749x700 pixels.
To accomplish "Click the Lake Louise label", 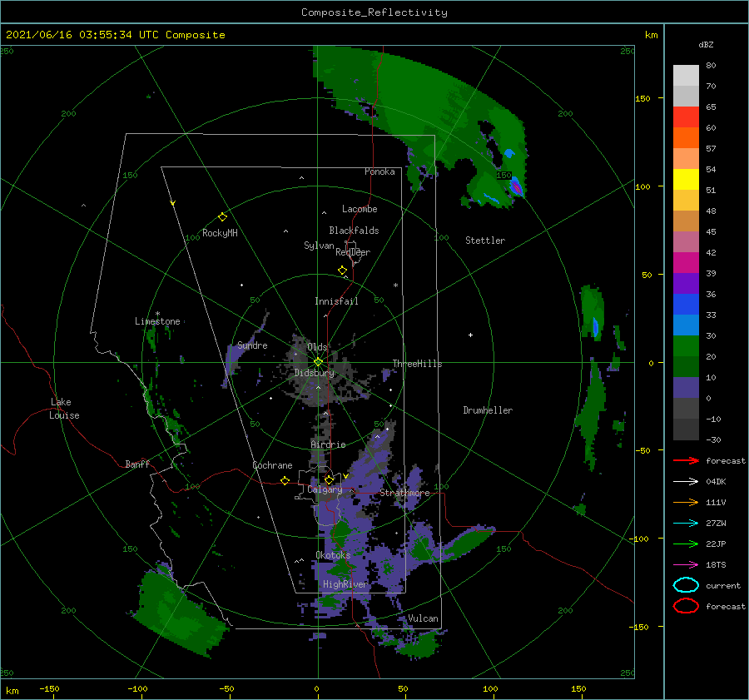I will coord(64,409).
